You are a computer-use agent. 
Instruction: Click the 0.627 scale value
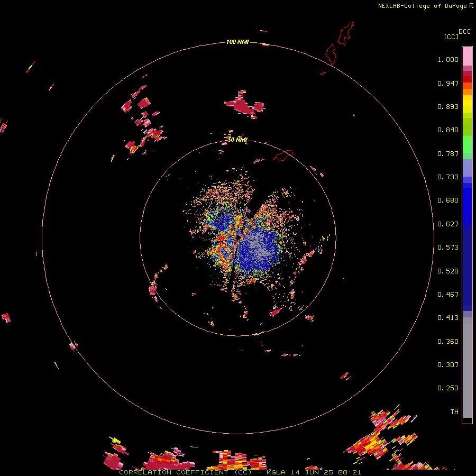tap(448, 224)
